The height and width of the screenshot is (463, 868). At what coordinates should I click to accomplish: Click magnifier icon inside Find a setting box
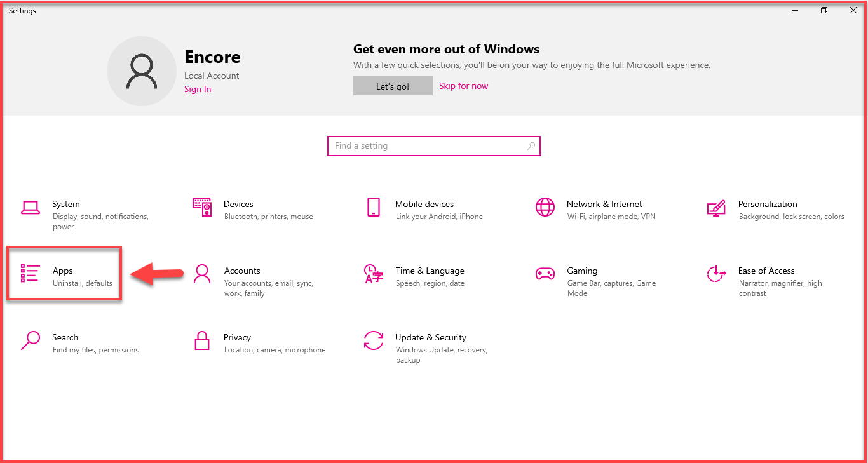pos(531,146)
